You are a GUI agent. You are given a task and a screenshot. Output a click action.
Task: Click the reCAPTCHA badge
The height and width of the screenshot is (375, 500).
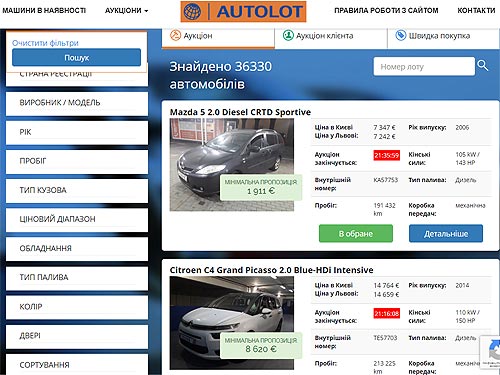pos(490,352)
